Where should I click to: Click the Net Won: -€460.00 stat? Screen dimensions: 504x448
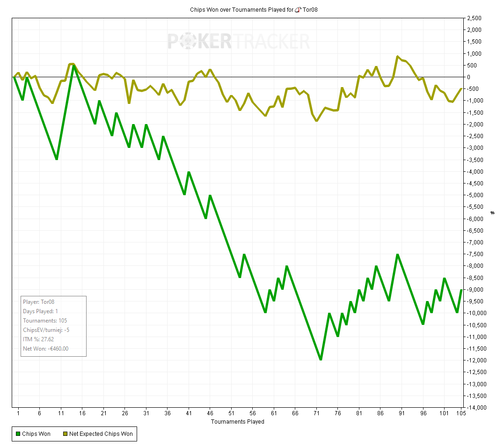46,349
